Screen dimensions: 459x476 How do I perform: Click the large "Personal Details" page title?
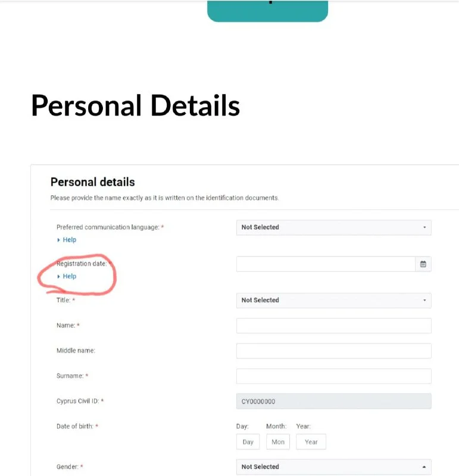point(135,106)
